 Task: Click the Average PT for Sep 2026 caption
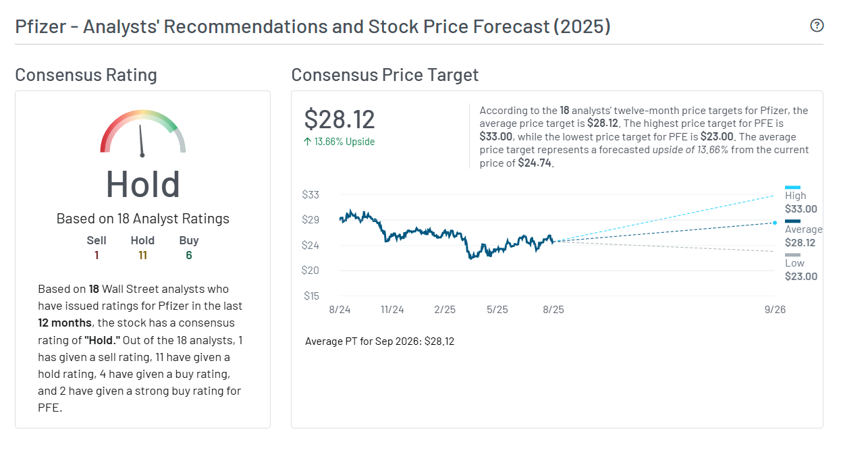click(x=379, y=341)
